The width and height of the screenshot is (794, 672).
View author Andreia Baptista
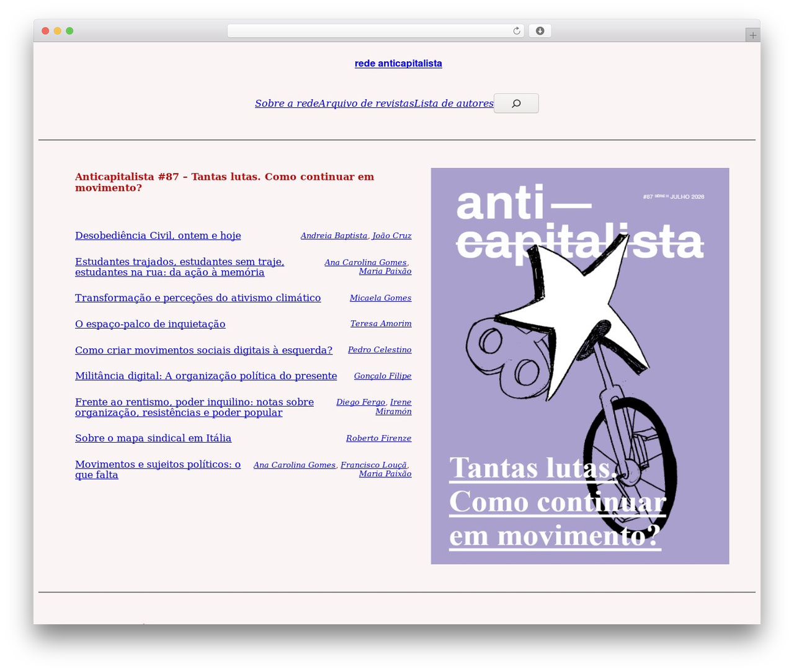334,236
